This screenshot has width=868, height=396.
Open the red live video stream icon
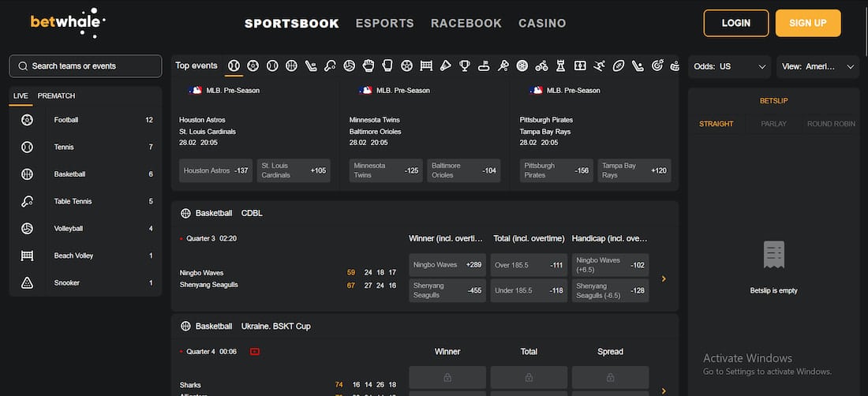tap(255, 351)
